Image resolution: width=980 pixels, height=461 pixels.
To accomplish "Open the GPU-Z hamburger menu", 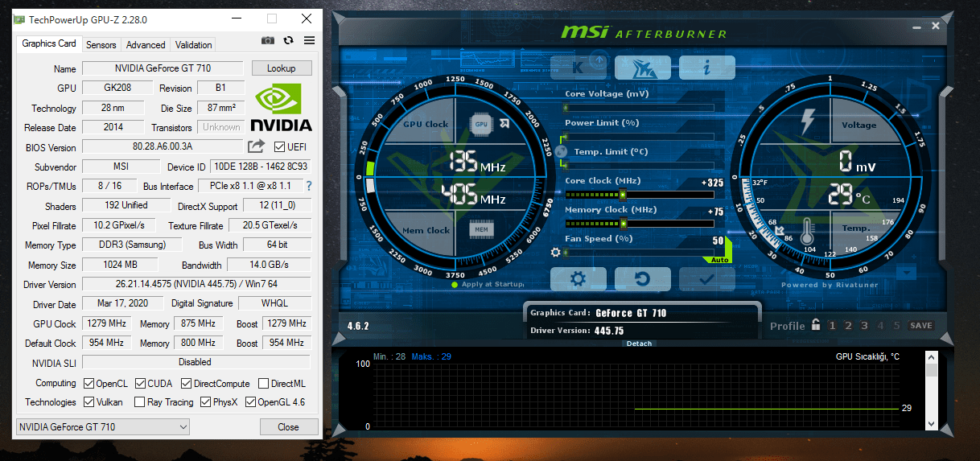I will click(310, 41).
